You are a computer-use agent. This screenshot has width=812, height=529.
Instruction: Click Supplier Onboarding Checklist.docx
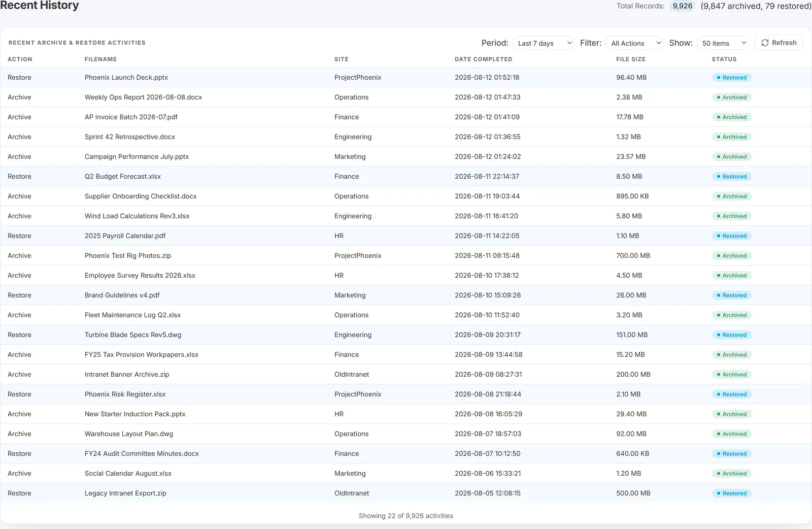(x=141, y=196)
